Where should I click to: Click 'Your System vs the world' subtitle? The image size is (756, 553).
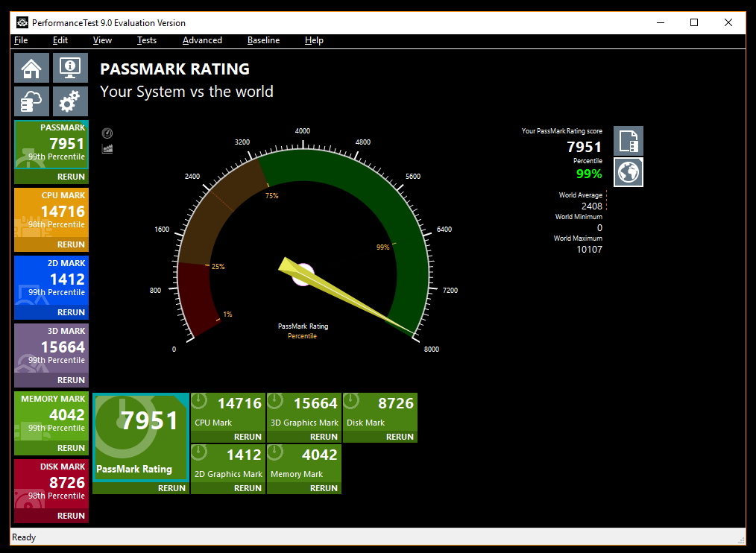pyautogui.click(x=186, y=92)
